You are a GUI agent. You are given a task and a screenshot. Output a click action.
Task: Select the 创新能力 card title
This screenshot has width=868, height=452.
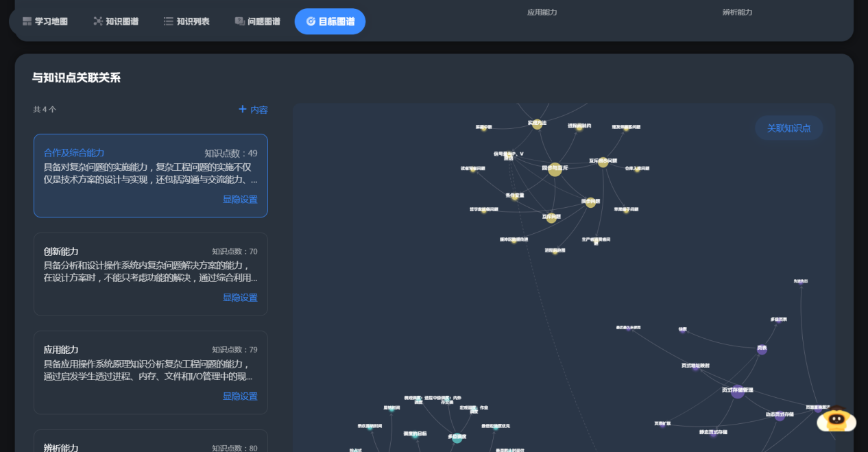coord(61,252)
